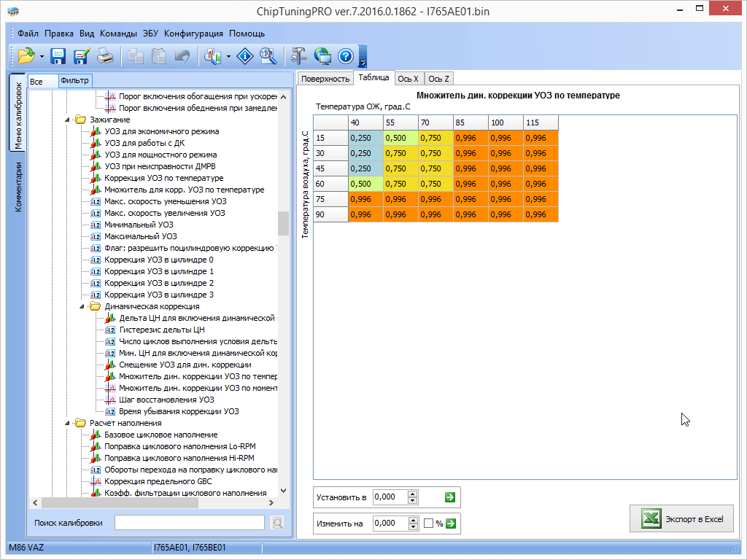Collapse the 'Расчет наполнения' folder

pyautogui.click(x=68, y=423)
